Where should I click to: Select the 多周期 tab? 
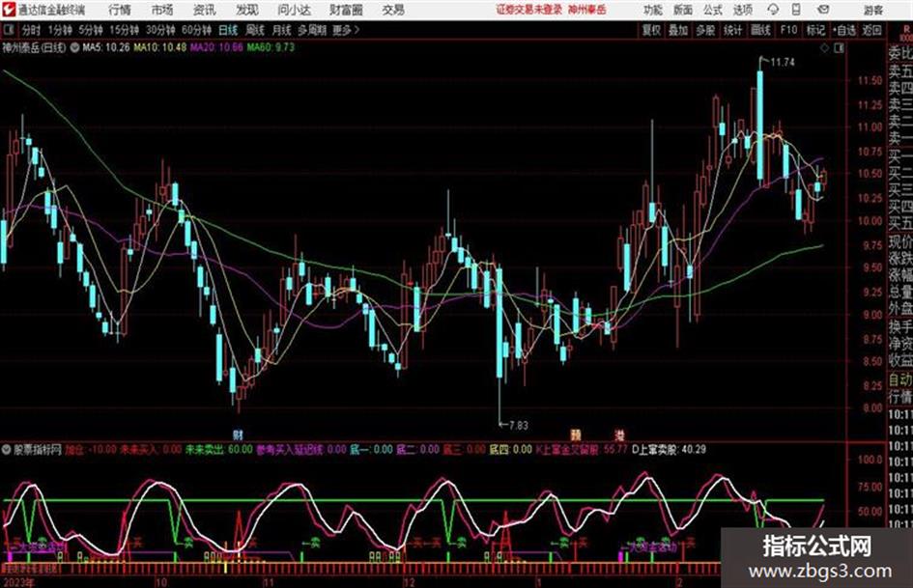(311, 30)
